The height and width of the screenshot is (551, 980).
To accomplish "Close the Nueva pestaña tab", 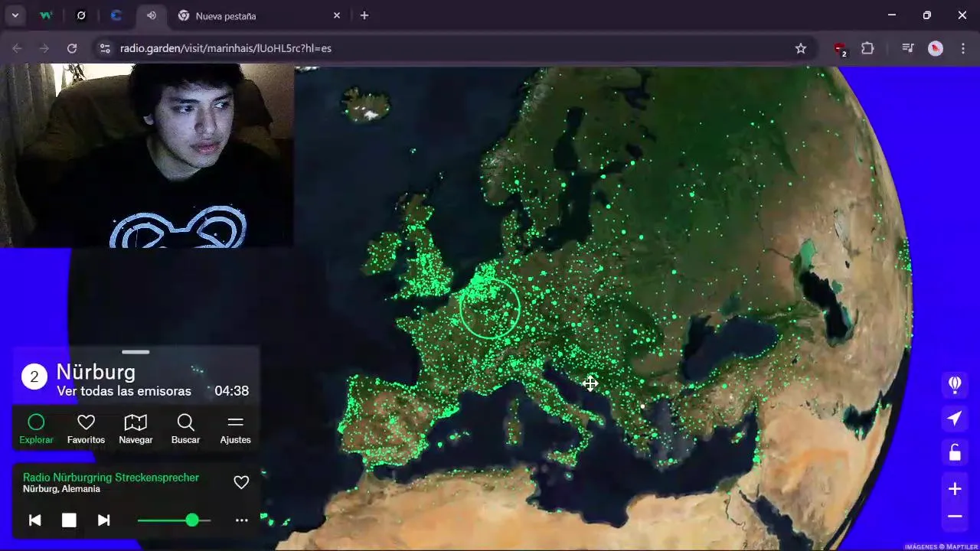I will coord(337,15).
